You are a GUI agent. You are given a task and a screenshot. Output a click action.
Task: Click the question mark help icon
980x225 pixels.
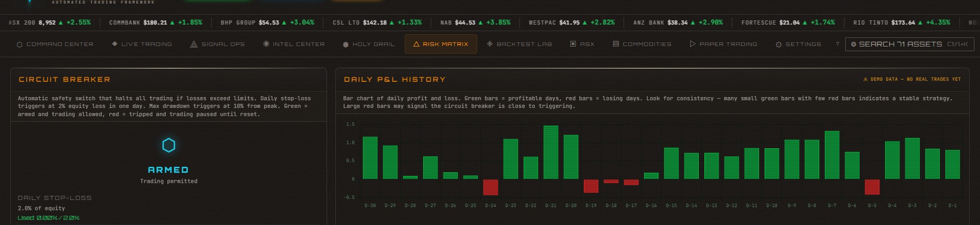837,44
